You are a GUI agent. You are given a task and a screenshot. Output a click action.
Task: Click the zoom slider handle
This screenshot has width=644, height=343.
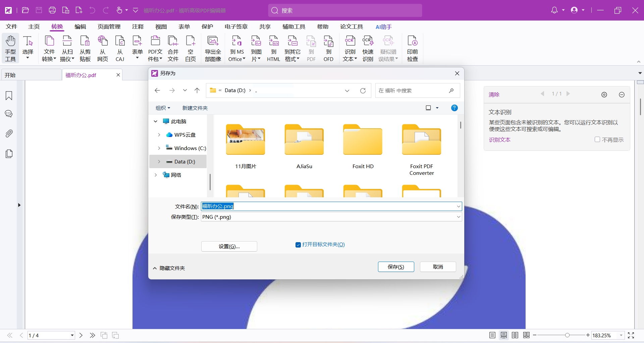(567, 335)
